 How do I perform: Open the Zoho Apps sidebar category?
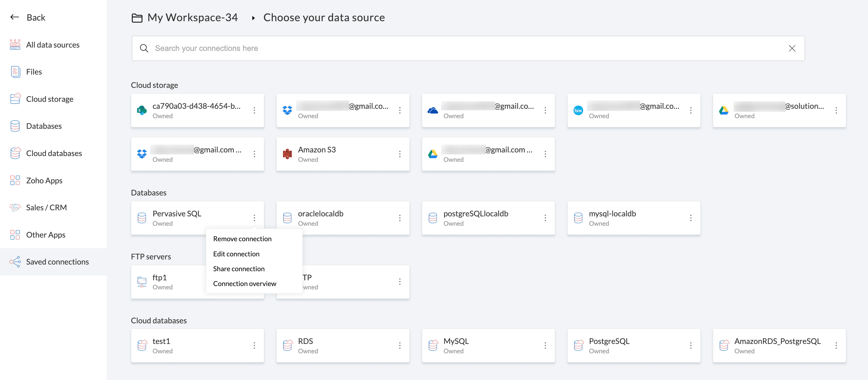click(44, 181)
